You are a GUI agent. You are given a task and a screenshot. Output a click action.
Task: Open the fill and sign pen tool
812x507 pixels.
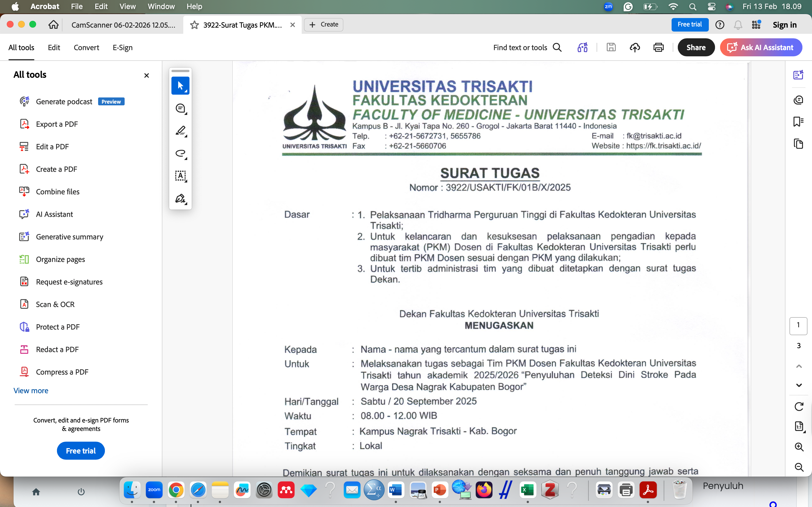(x=180, y=199)
